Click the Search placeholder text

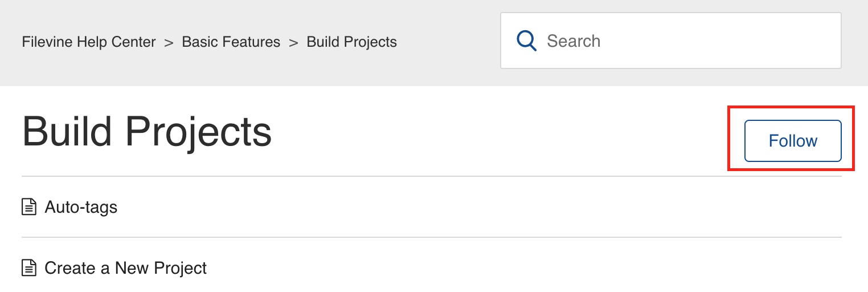point(573,41)
